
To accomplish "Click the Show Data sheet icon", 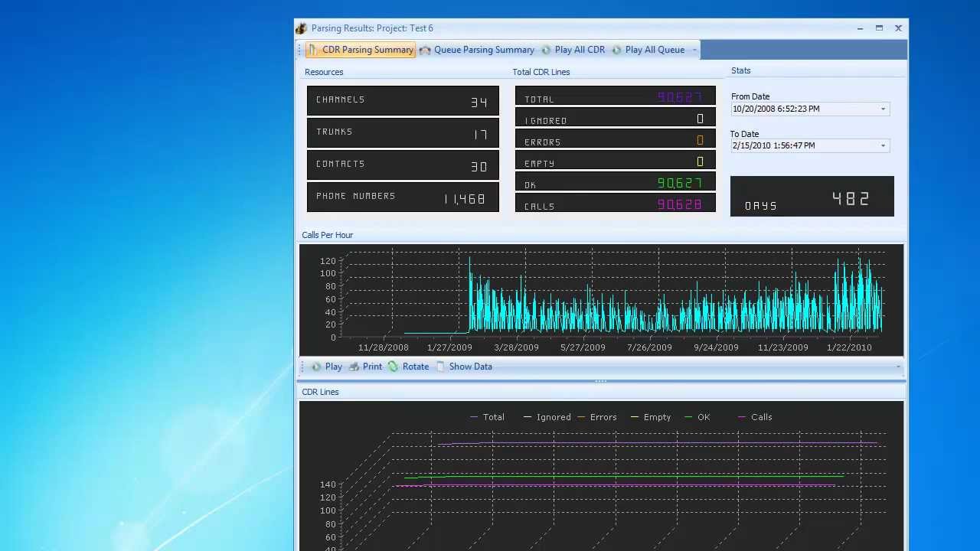I will click(440, 367).
